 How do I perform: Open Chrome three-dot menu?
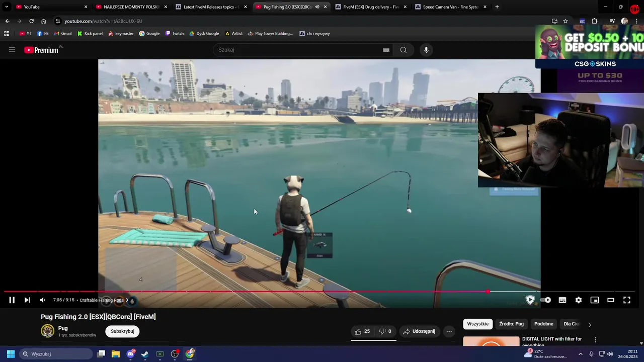[x=636, y=21]
